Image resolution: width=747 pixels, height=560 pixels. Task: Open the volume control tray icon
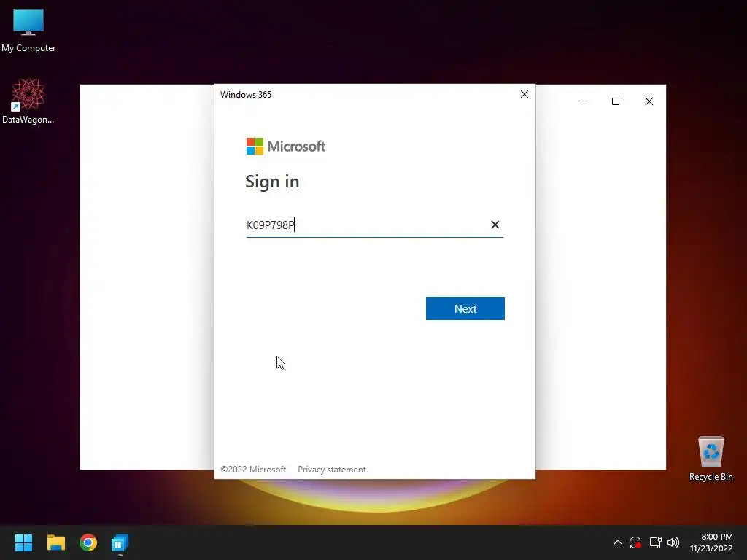(x=673, y=542)
